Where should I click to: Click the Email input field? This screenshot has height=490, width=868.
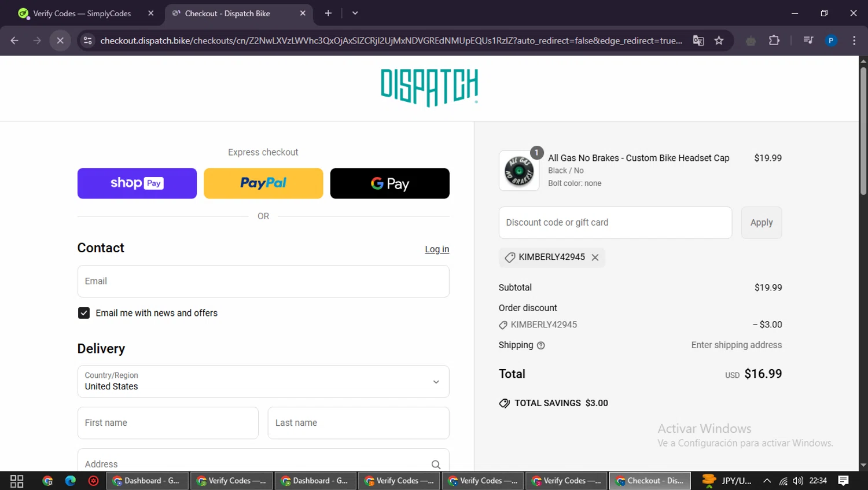[263, 281]
